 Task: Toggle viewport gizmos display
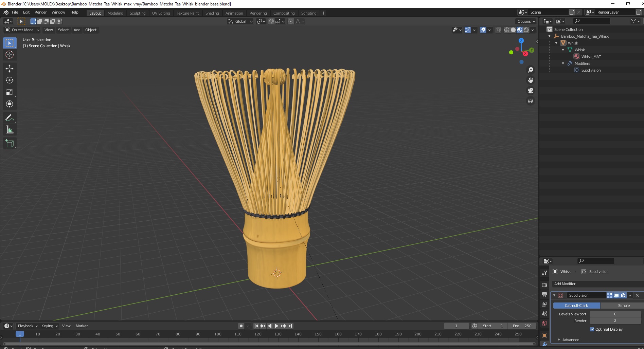468,30
